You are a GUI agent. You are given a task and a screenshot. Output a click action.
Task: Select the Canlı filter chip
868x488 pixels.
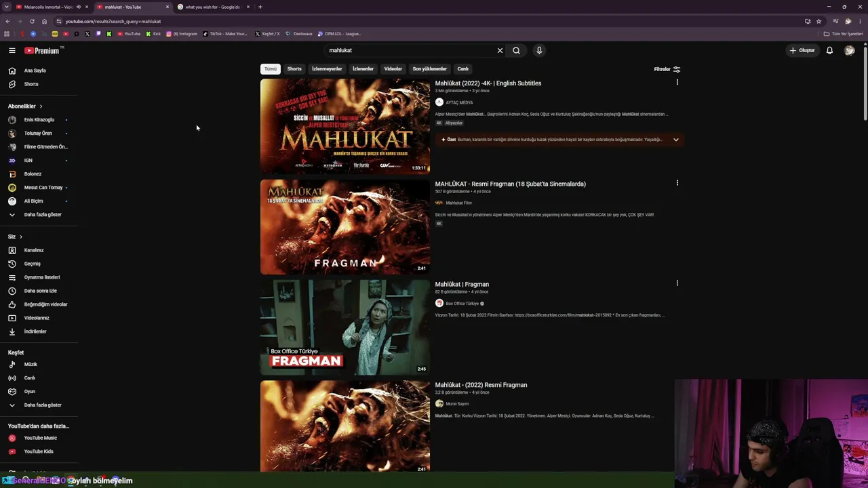[x=462, y=69]
